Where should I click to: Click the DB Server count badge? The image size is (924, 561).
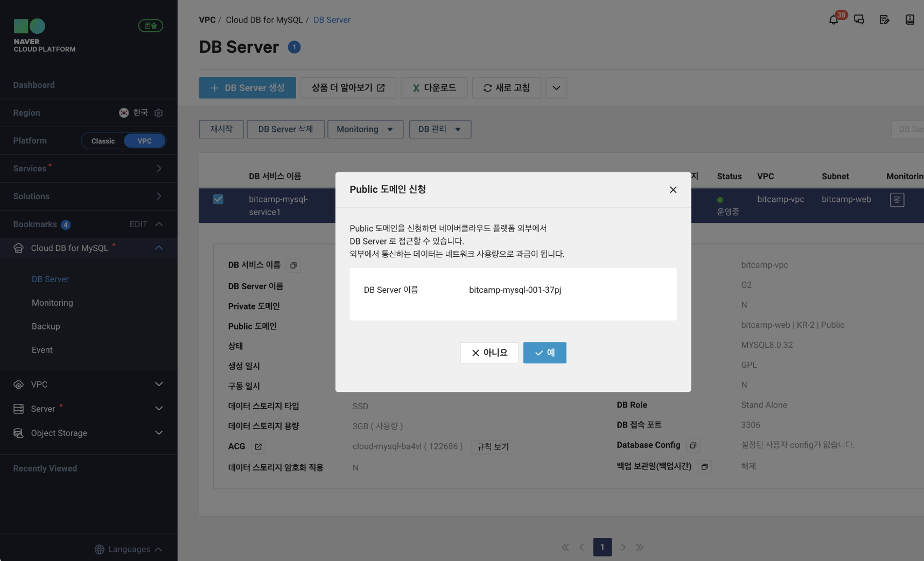[294, 47]
